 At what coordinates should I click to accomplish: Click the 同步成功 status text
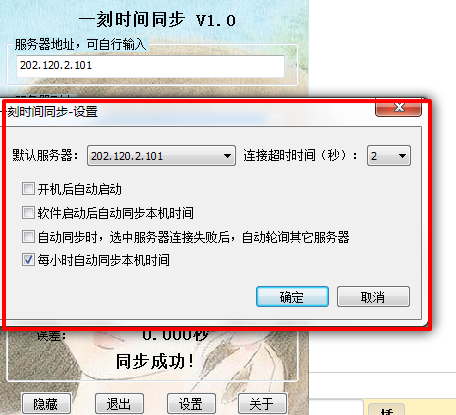(155, 361)
